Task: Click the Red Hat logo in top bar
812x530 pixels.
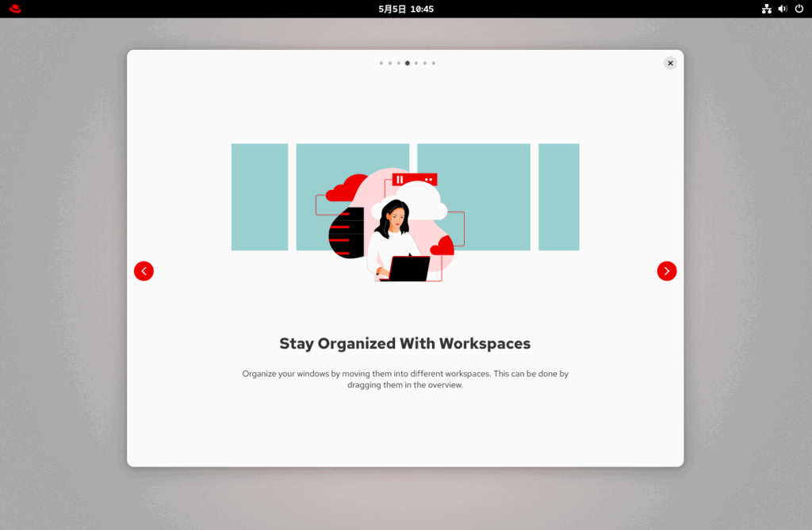Action: pyautogui.click(x=15, y=9)
